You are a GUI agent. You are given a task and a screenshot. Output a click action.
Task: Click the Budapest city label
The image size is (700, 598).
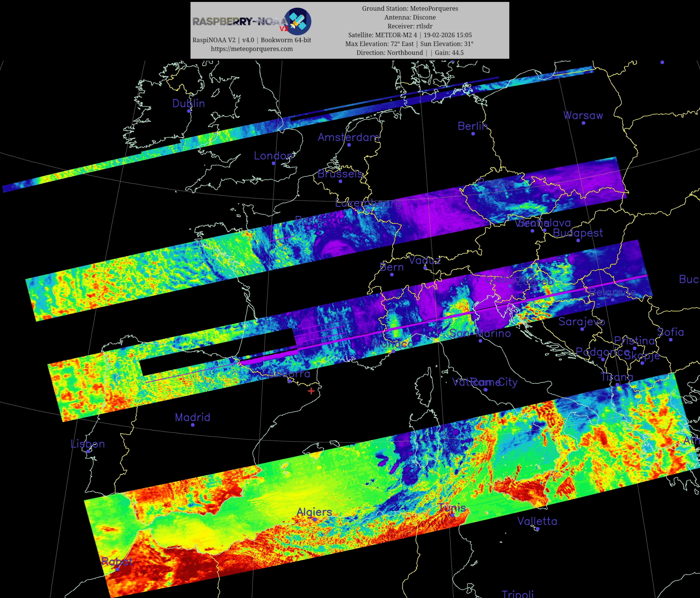coord(578,233)
